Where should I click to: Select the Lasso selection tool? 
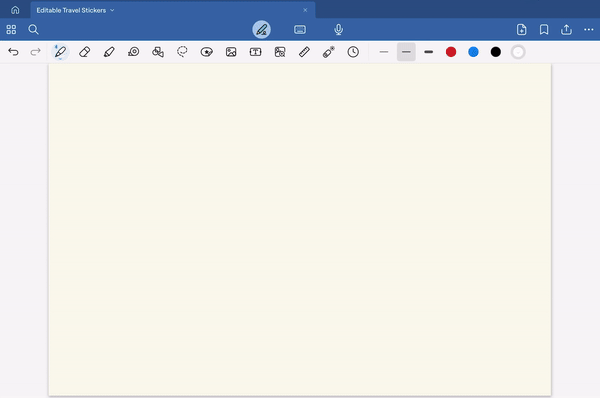pyautogui.click(x=182, y=52)
